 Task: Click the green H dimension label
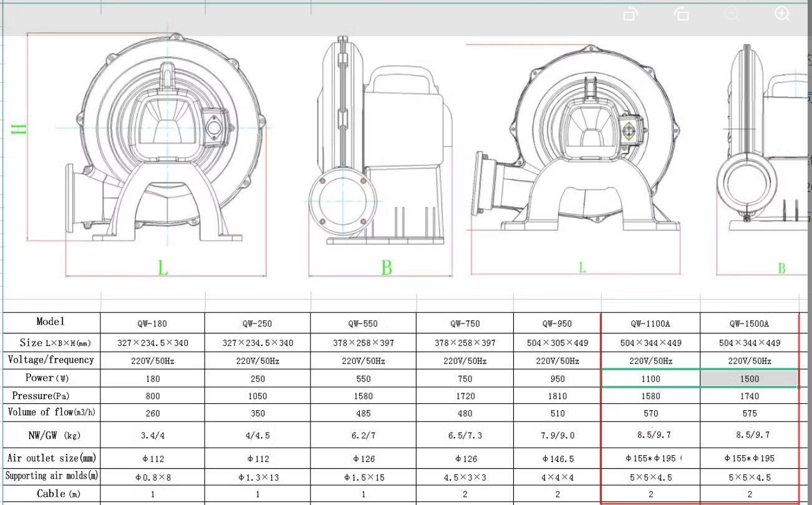(19, 128)
